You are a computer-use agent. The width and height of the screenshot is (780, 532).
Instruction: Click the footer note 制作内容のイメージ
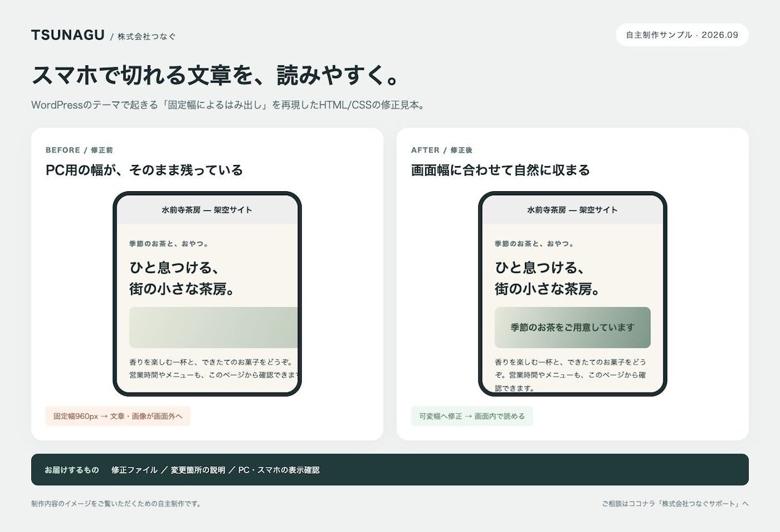click(x=117, y=504)
